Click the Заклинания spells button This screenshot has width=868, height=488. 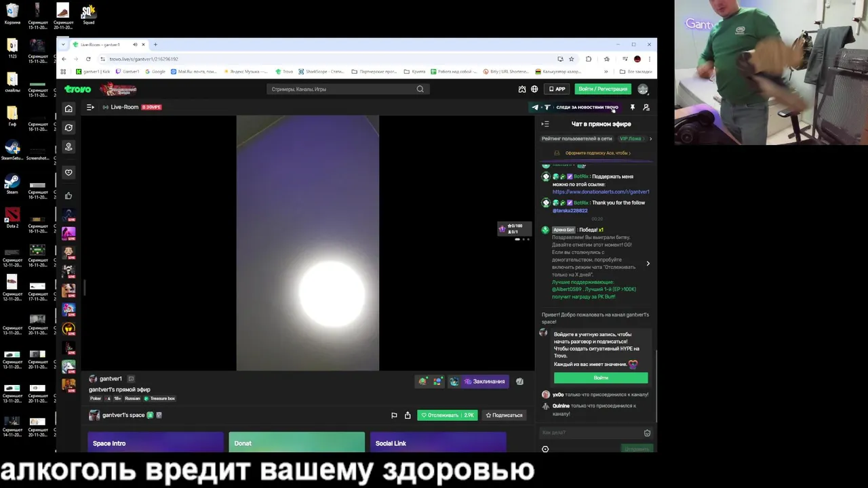(484, 382)
